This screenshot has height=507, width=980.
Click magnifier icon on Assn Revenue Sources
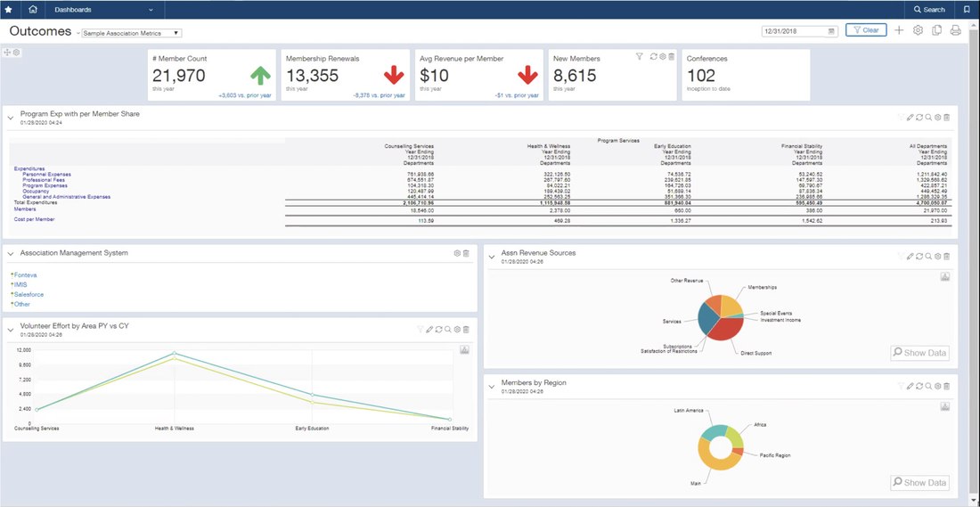928,257
